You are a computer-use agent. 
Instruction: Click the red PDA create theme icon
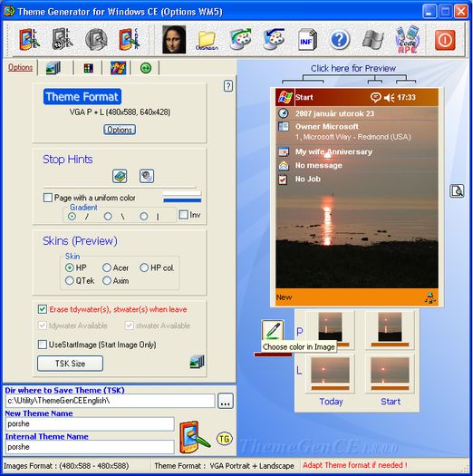[130, 40]
